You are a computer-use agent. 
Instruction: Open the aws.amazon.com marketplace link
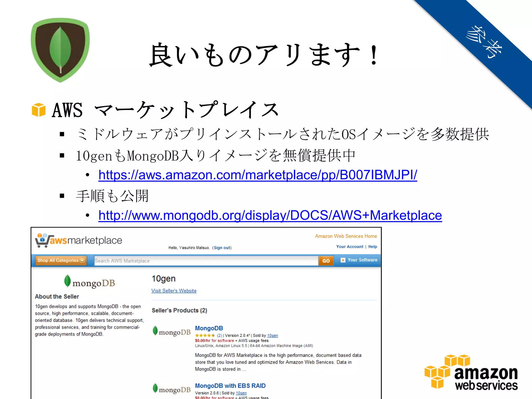[x=258, y=175]
